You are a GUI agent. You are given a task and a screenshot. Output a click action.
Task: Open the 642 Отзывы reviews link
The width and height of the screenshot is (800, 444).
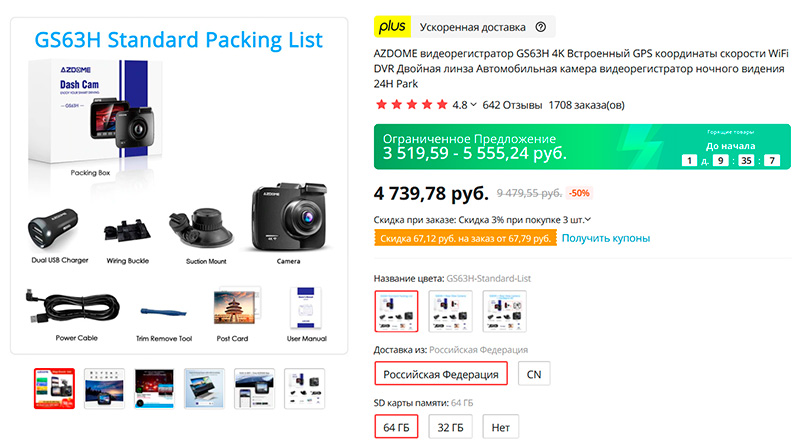tap(512, 104)
